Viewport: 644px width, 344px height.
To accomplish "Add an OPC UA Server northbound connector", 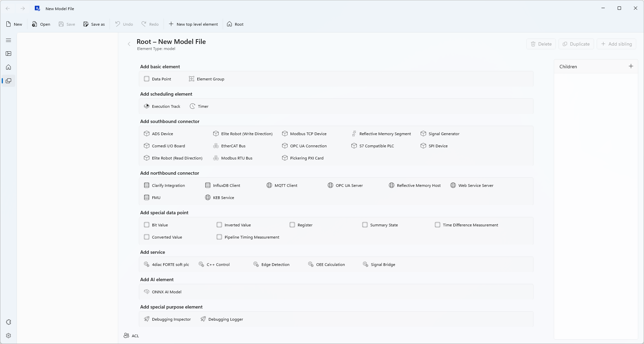I will [349, 185].
